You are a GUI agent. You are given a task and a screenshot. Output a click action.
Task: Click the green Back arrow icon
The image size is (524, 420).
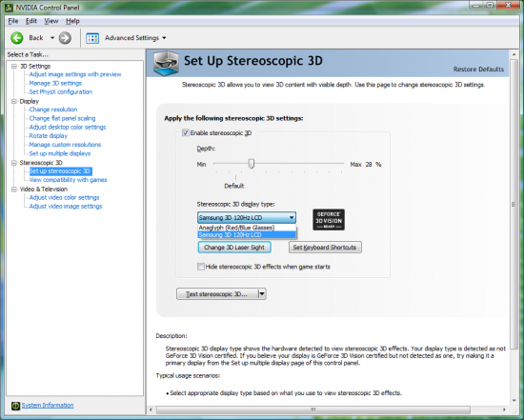coord(17,38)
